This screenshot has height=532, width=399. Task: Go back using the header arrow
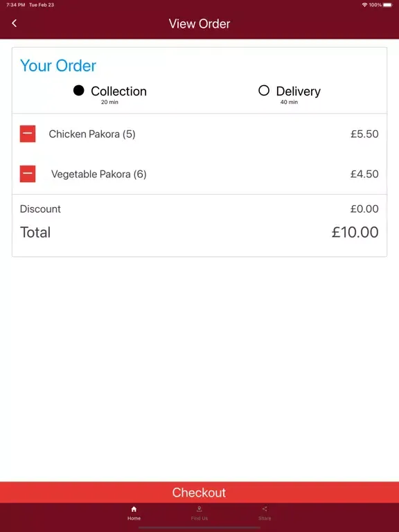(x=15, y=23)
